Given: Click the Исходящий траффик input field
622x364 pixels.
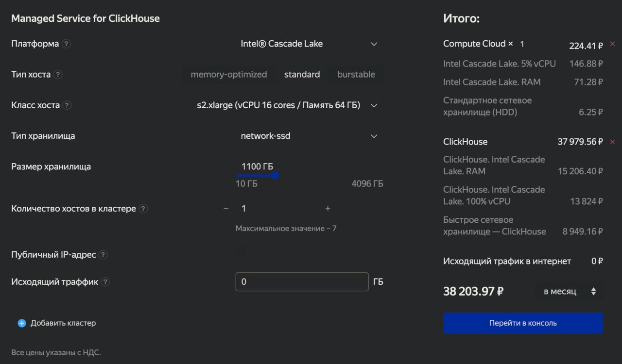Looking at the screenshot, I should click(302, 282).
